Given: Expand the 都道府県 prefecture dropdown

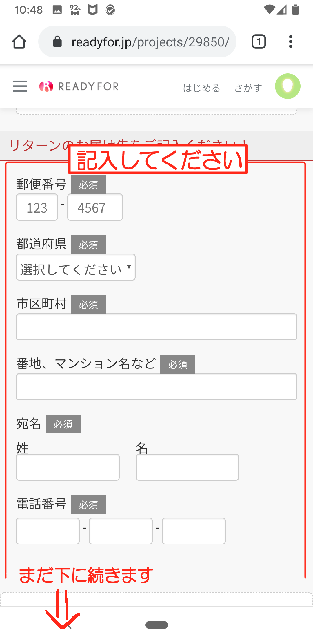Looking at the screenshot, I should (x=76, y=267).
